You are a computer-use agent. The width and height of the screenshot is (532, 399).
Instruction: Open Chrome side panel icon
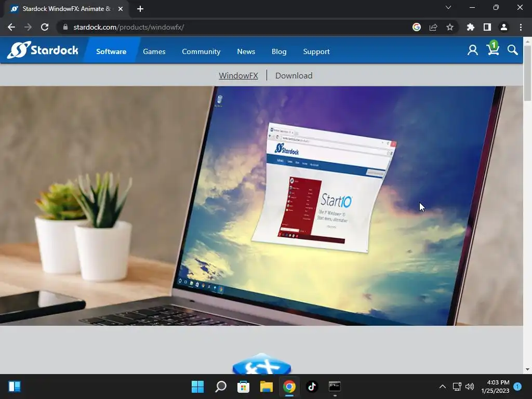(x=487, y=27)
